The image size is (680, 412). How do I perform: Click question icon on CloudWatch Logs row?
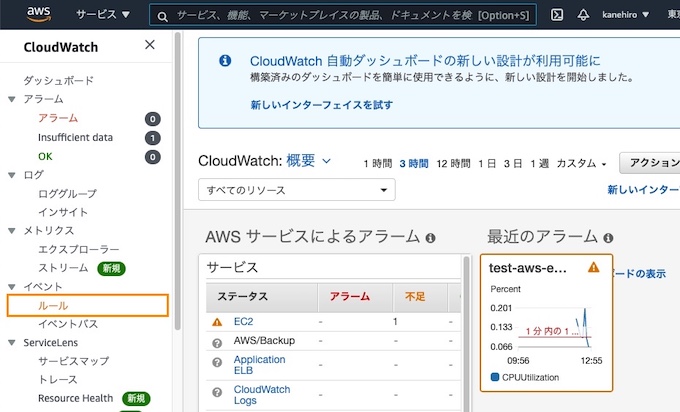pyautogui.click(x=217, y=392)
